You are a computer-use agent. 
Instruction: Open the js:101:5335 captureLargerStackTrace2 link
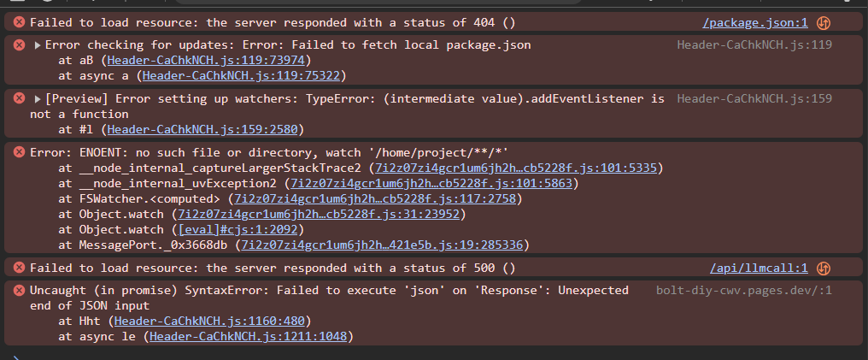(x=516, y=168)
